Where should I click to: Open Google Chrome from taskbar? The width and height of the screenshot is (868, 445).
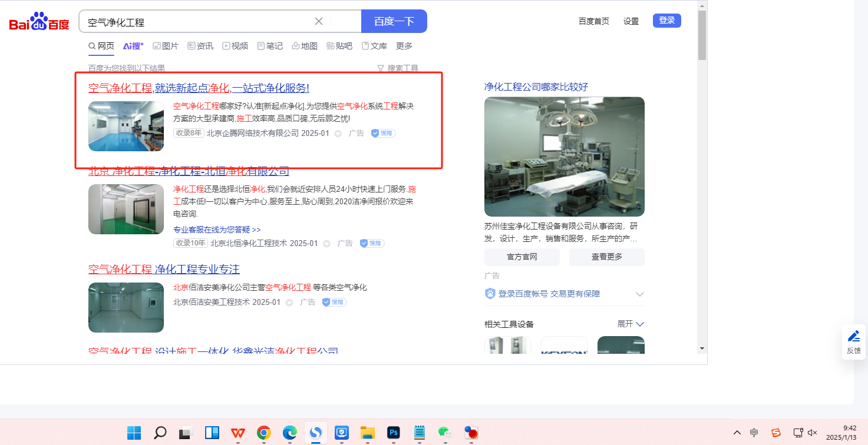point(264,433)
